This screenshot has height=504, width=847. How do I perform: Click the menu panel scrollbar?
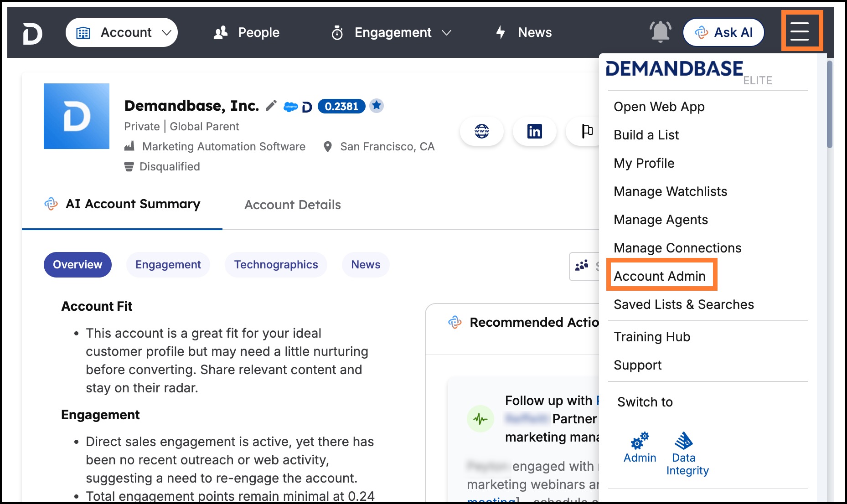830,104
